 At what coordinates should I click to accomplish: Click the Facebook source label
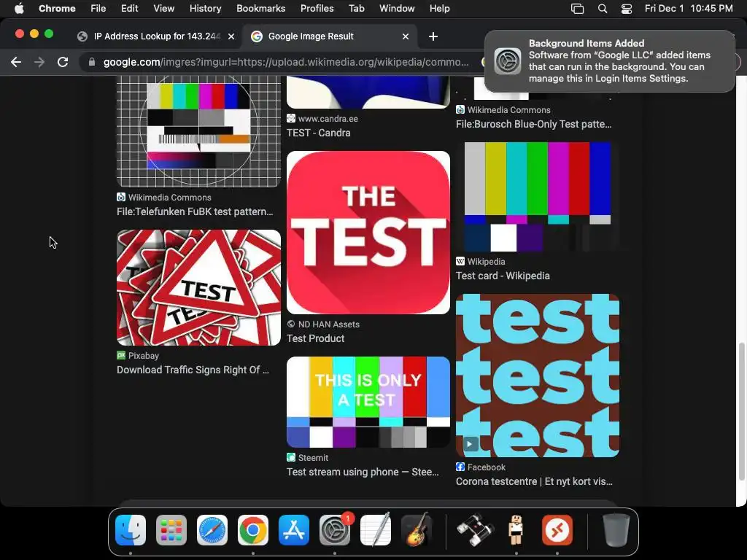coord(486,467)
